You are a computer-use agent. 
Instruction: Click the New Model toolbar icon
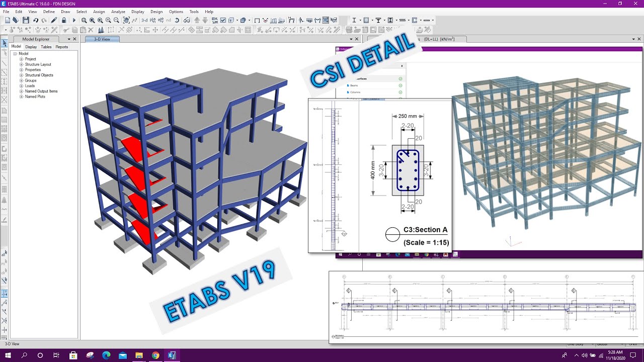[8, 20]
